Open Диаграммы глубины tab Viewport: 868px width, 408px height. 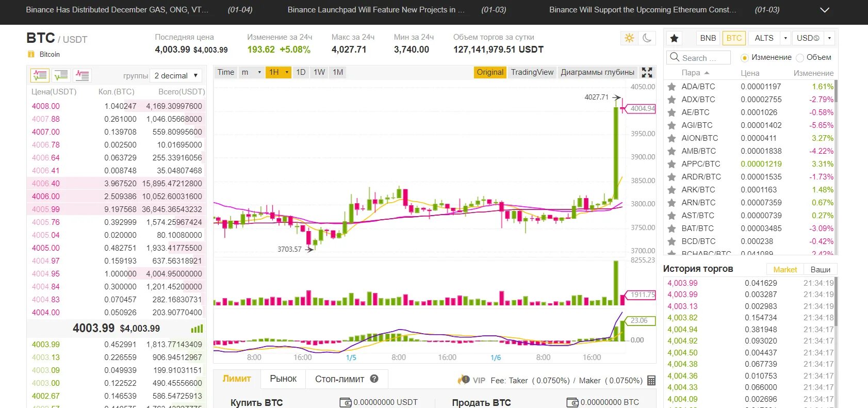[598, 72]
